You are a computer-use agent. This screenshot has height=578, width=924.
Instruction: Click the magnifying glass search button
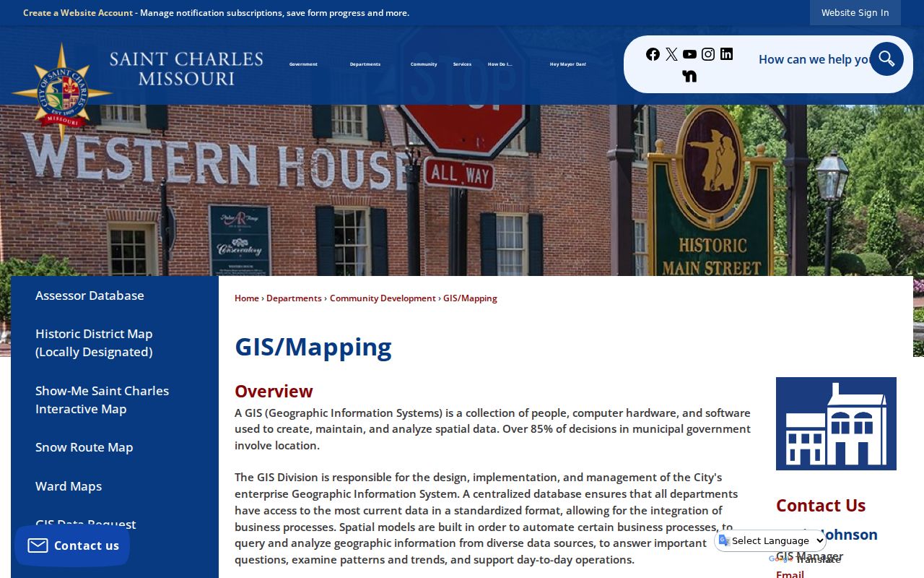point(886,59)
